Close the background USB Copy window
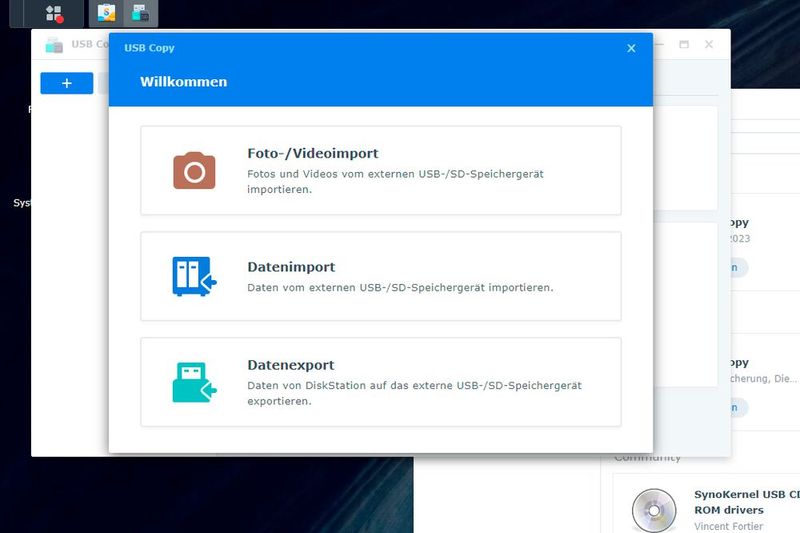Viewport: 800px width, 533px height. (709, 44)
